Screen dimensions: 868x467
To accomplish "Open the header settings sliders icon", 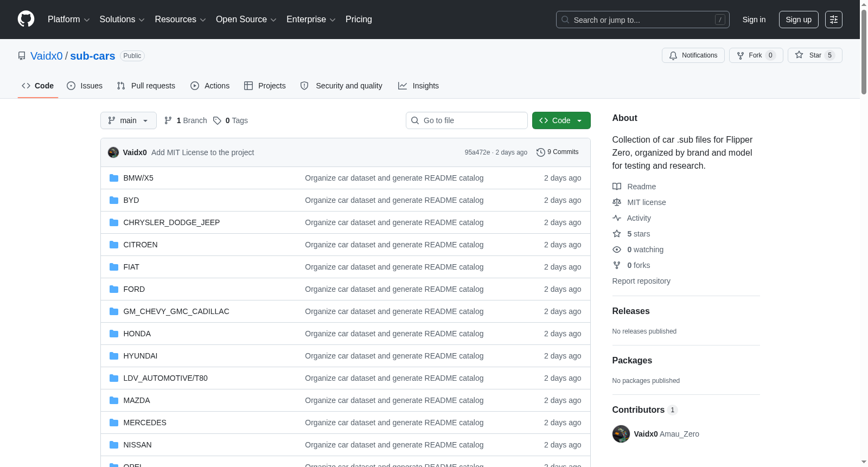I will point(834,20).
